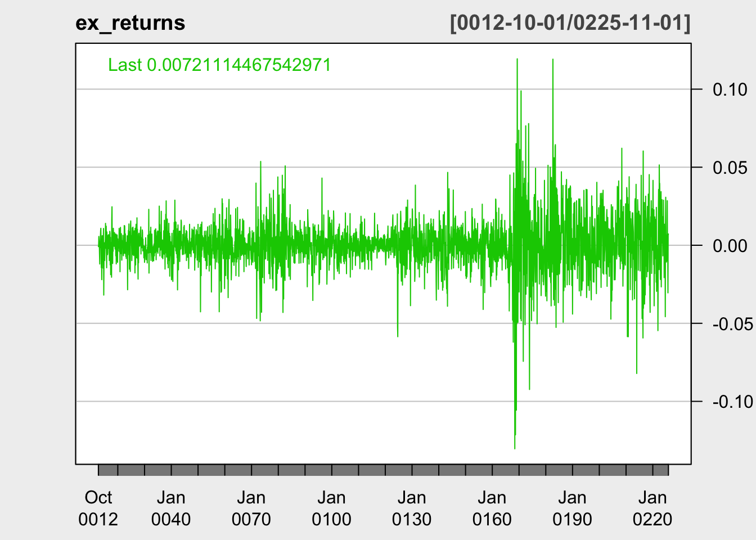This screenshot has height=540, width=756.
Task: Click the Jan 0130 x-axis label
Action: pyautogui.click(x=412, y=508)
